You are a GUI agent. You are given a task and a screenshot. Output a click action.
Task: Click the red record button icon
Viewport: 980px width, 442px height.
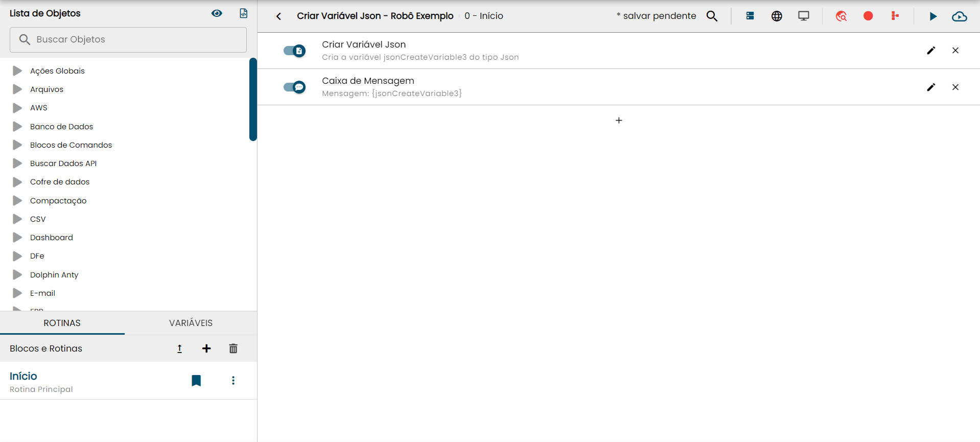coord(868,16)
